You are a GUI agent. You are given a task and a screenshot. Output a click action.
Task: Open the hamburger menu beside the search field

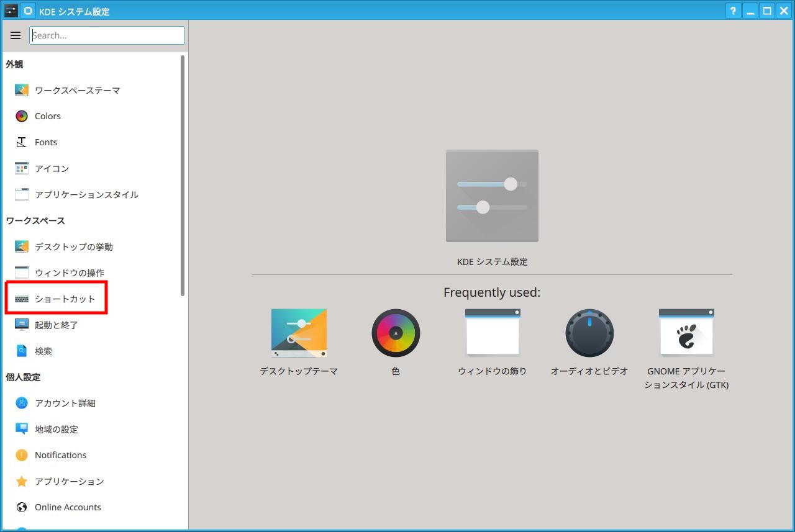(x=16, y=35)
